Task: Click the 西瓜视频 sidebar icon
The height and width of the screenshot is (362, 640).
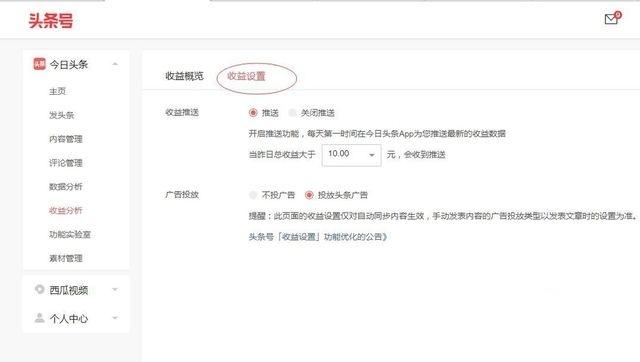Action: coord(40,289)
